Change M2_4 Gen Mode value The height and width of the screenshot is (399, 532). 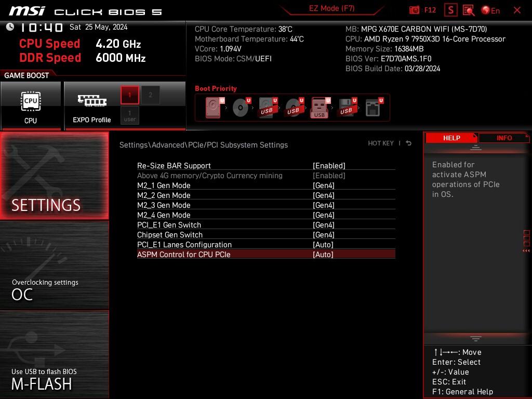[x=323, y=215]
